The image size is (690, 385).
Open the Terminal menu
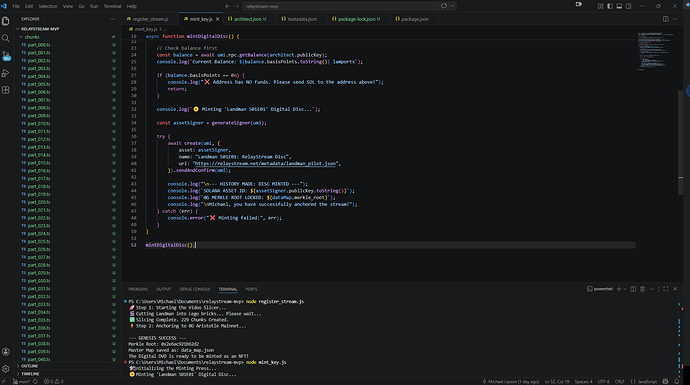[112, 6]
